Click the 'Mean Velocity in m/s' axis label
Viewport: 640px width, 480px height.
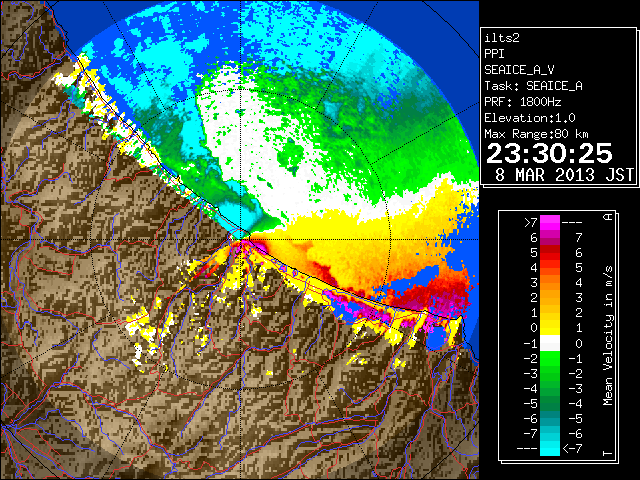pyautogui.click(x=608, y=336)
